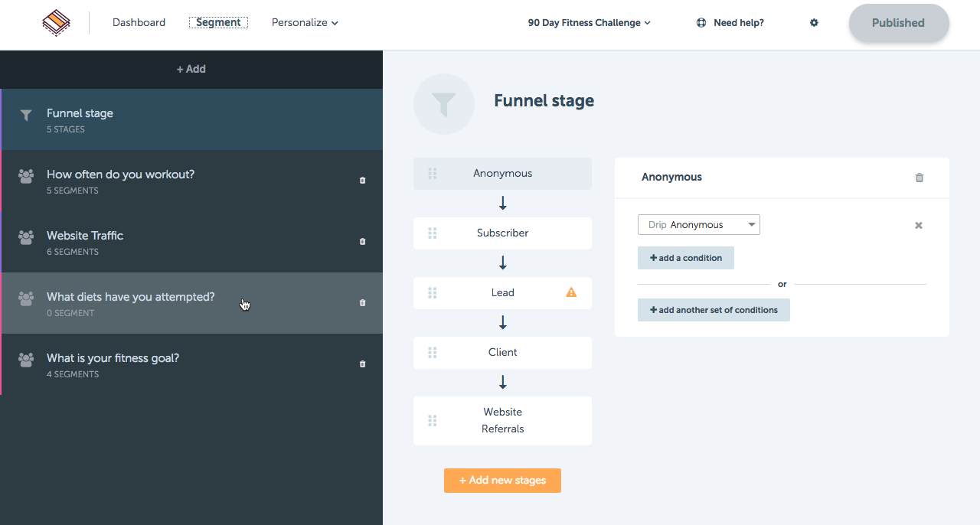980x525 pixels.
Task: Click drag handle on Anonymous stage
Action: click(433, 174)
